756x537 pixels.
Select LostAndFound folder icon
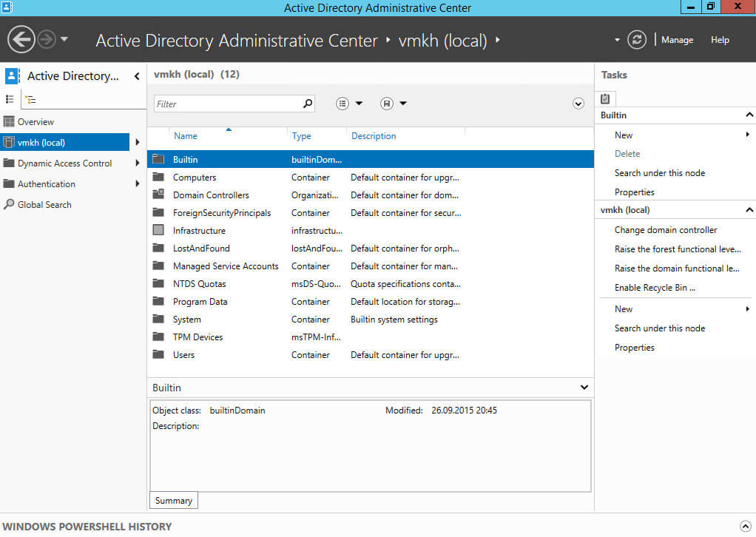click(158, 248)
